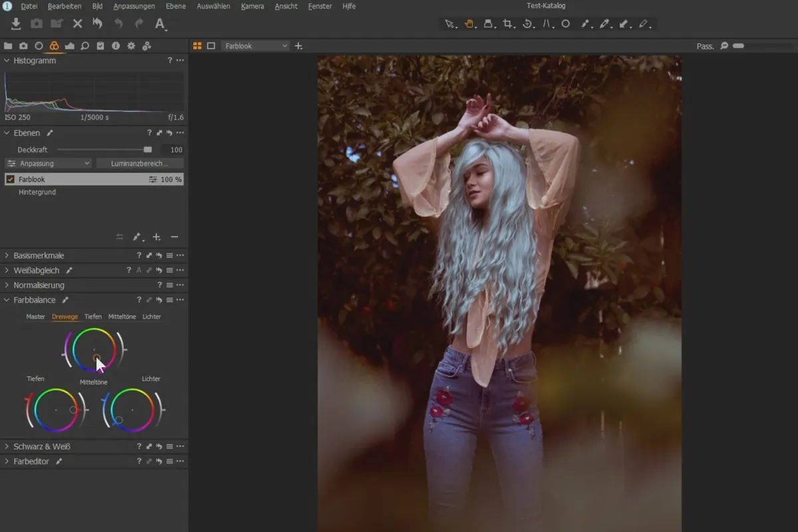The width and height of the screenshot is (798, 532).
Task: Open the Anpassungen menu
Action: tap(134, 6)
